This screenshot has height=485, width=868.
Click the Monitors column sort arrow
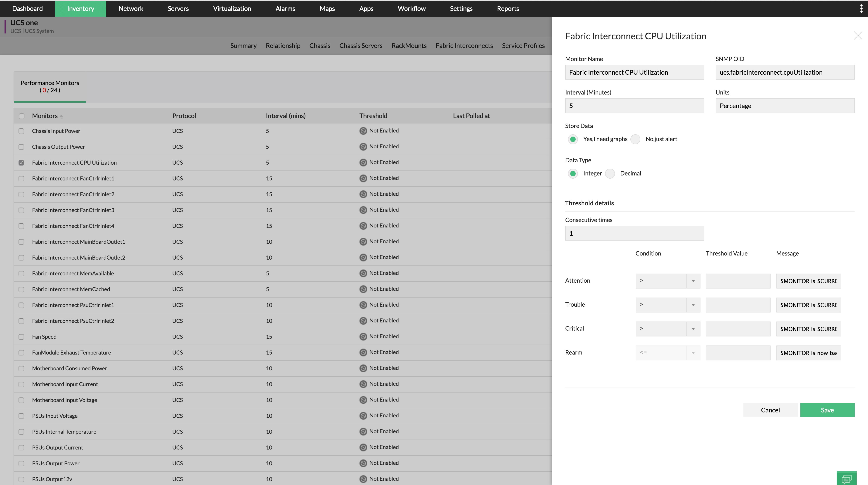(61, 116)
